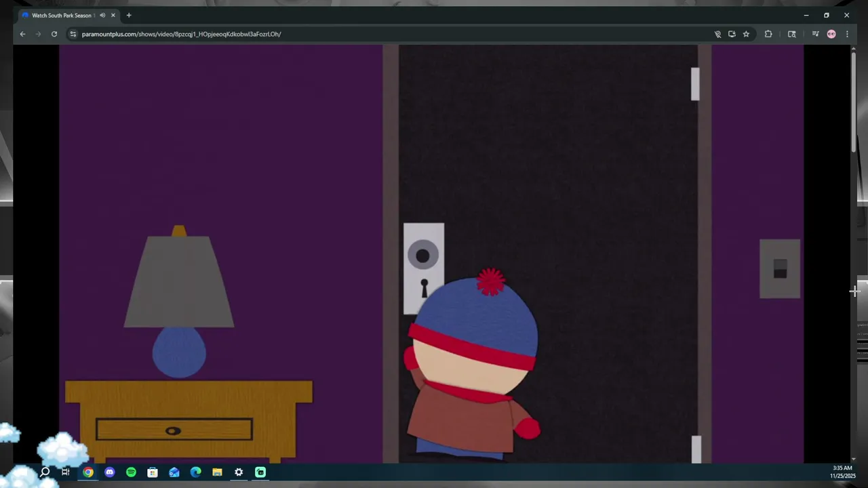Open Discord from the taskbar
This screenshot has width=868, height=488.
click(x=110, y=472)
